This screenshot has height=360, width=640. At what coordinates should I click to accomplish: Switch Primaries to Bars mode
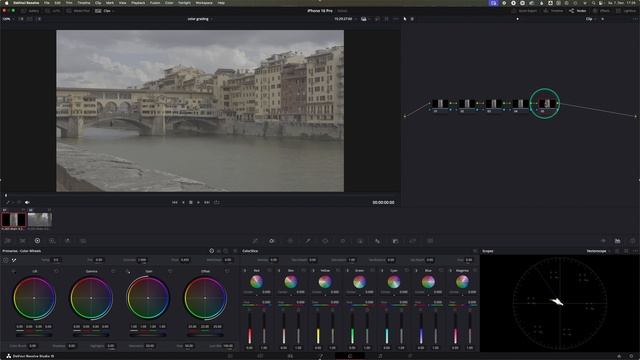tap(218, 251)
